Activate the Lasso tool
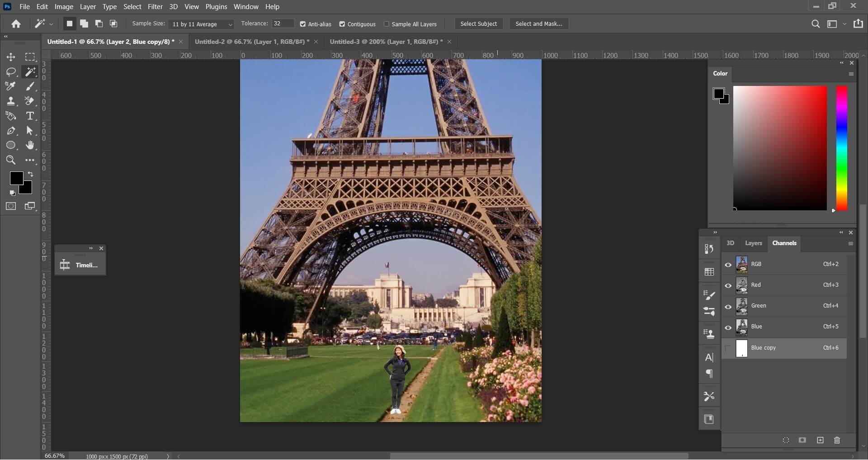868x460 pixels. (x=11, y=72)
